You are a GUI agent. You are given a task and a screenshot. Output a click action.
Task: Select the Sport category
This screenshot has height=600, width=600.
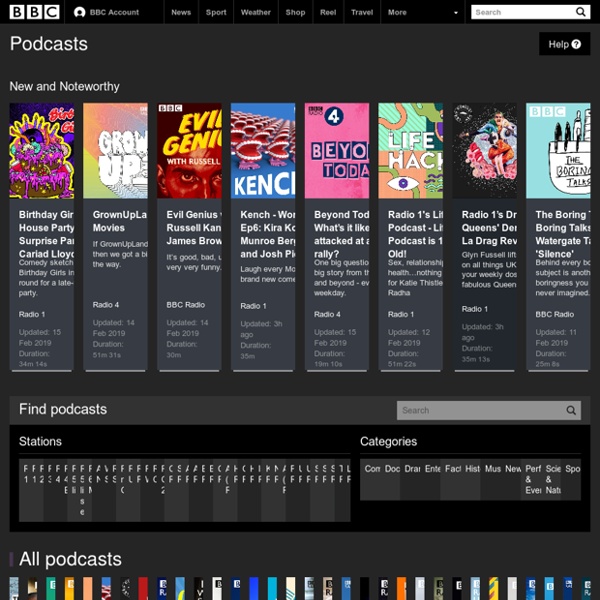[x=572, y=479]
